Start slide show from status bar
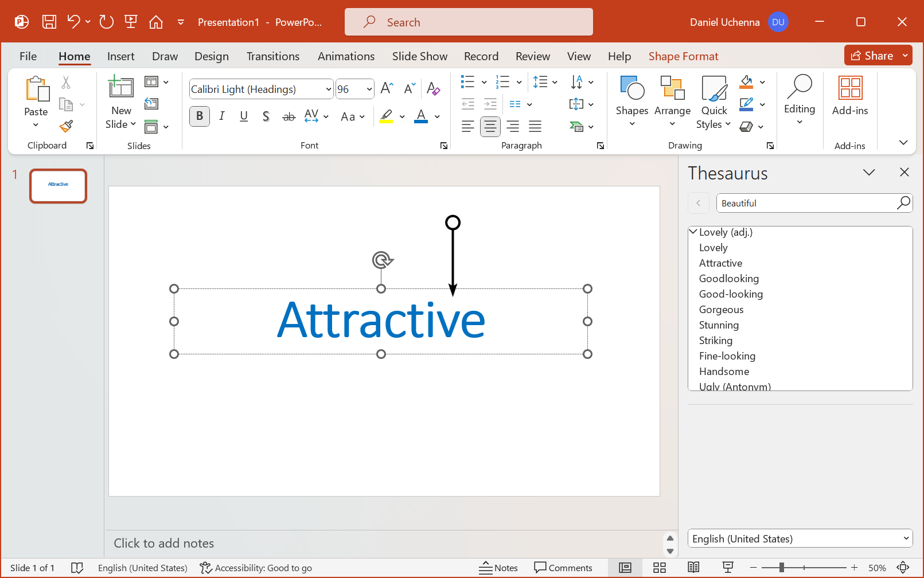 click(728, 568)
